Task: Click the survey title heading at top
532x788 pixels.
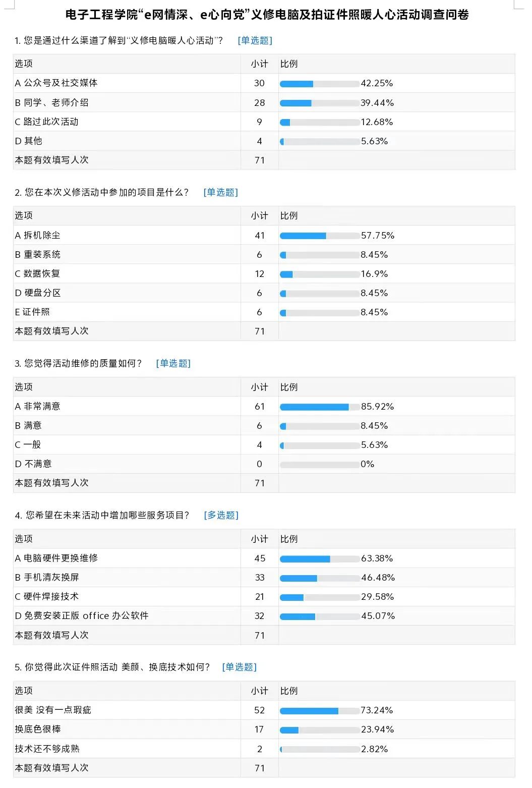Action: coord(267,15)
